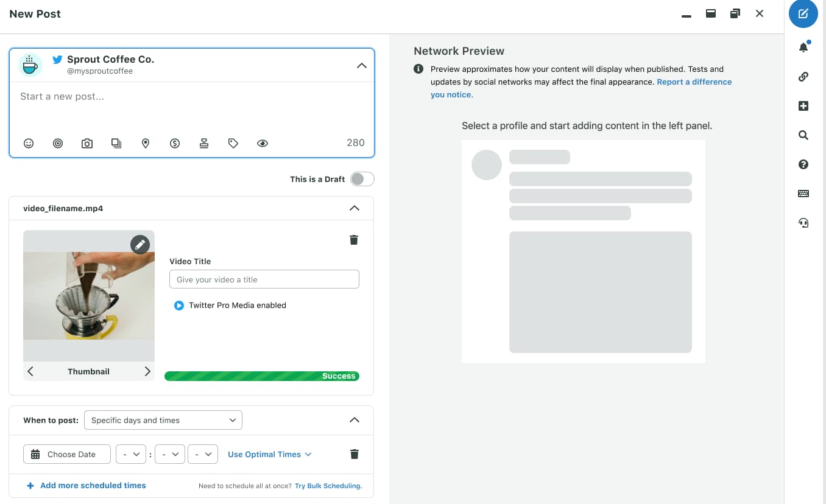This screenshot has height=504, width=826.
Task: Open the 'Choose Date' picker
Action: coord(66,454)
